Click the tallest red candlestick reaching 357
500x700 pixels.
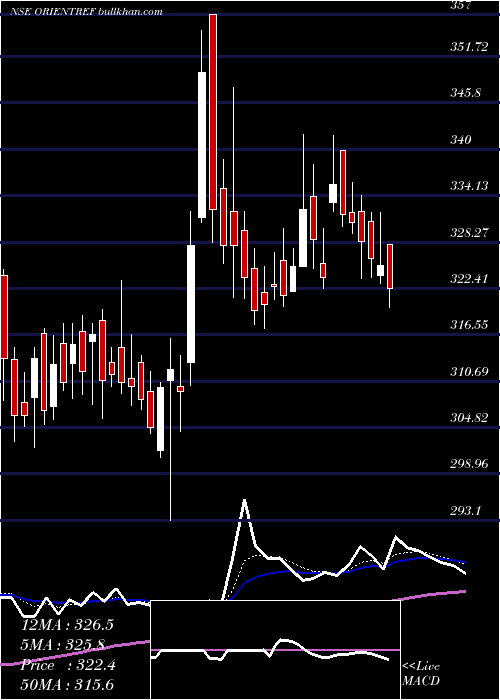click(212, 112)
